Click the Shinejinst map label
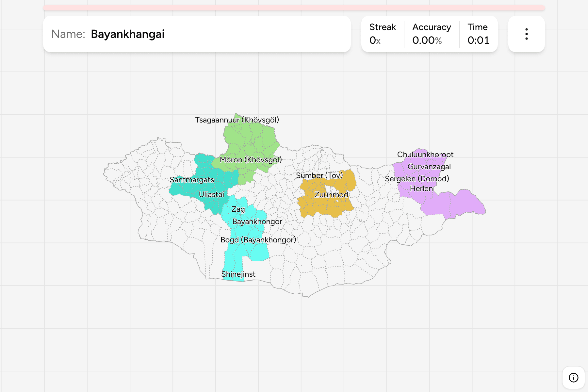The image size is (588, 392). click(x=238, y=274)
